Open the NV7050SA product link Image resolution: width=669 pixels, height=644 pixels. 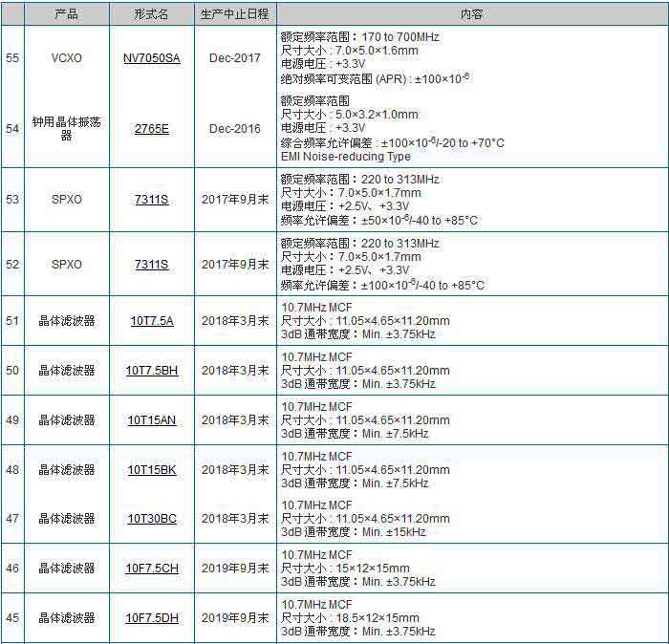(151, 58)
